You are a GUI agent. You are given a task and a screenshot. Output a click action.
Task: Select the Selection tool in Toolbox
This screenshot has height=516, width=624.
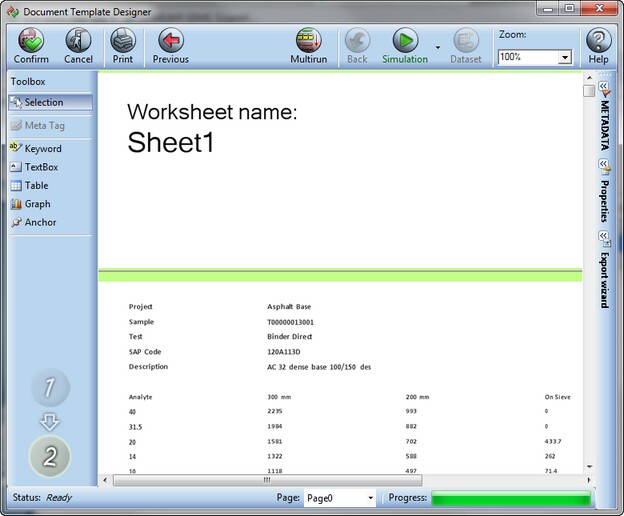[51, 102]
